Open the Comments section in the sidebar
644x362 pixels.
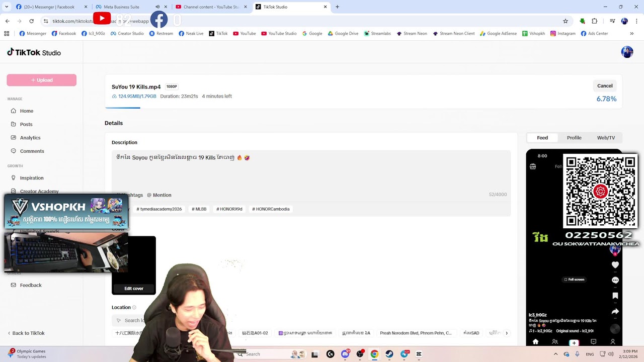point(28,151)
